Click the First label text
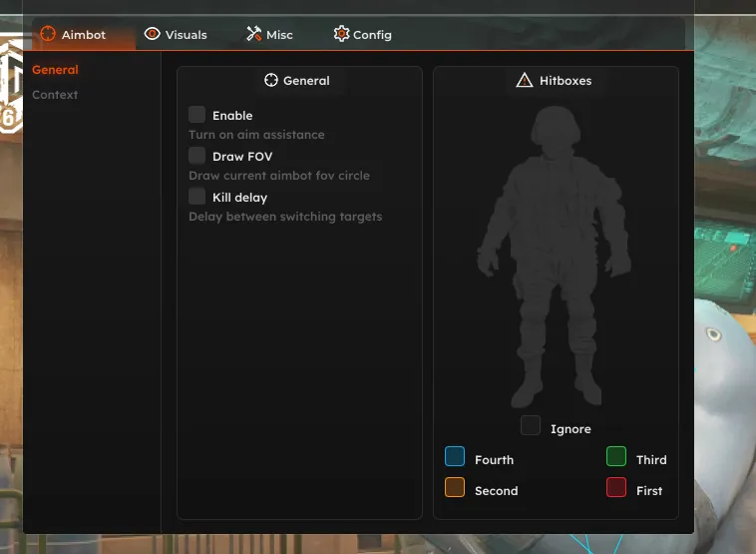This screenshot has height=554, width=756. pos(649,491)
